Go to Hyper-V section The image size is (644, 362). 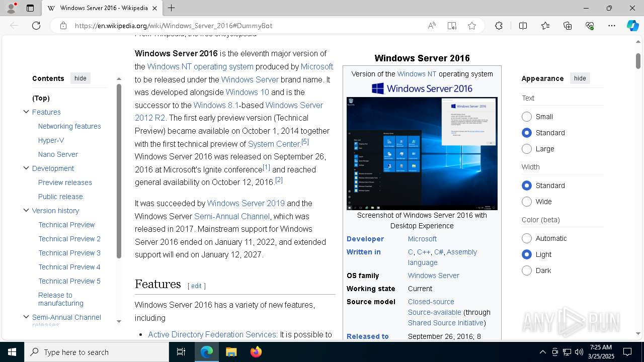(51, 140)
